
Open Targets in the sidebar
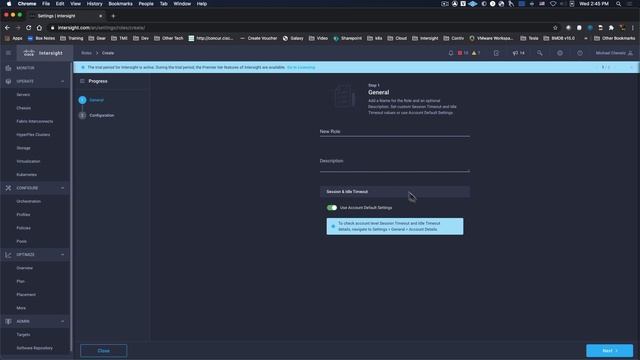click(23, 335)
